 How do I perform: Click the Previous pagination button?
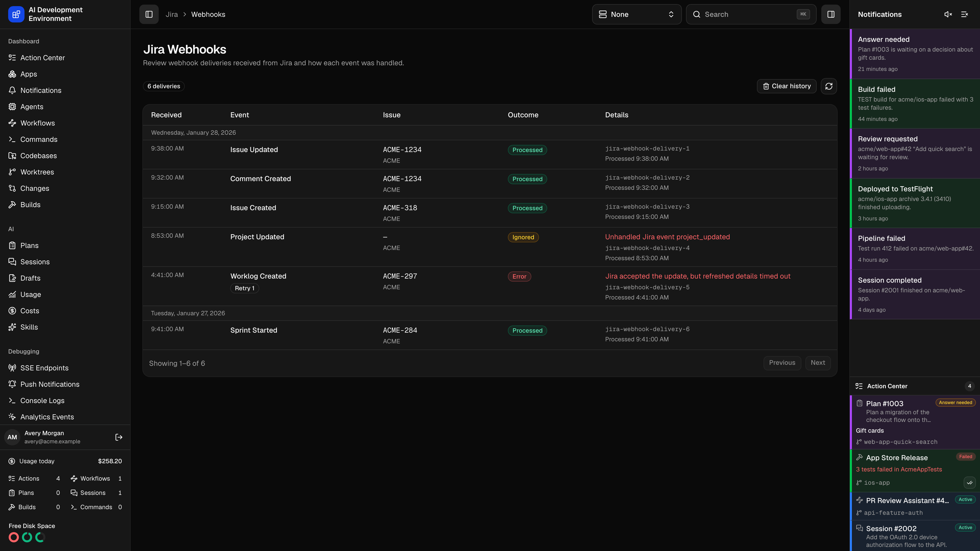point(782,363)
